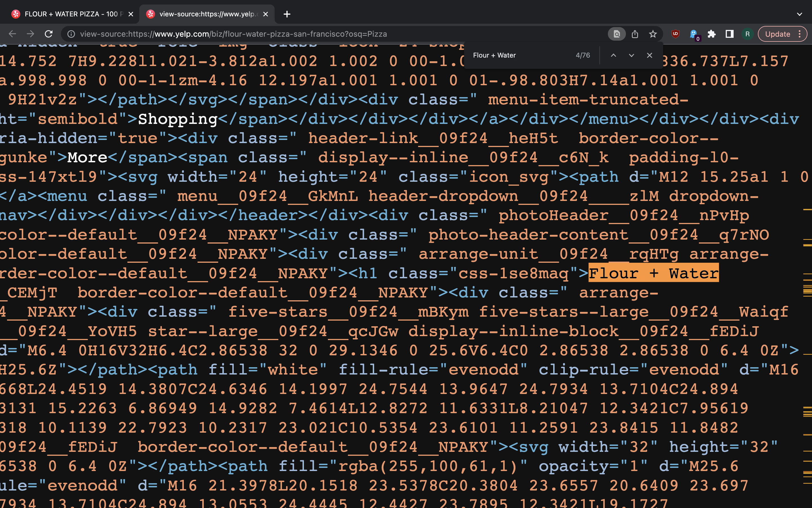Image resolution: width=812 pixels, height=508 pixels.
Task: View site information icon
Action: pyautogui.click(x=71, y=34)
